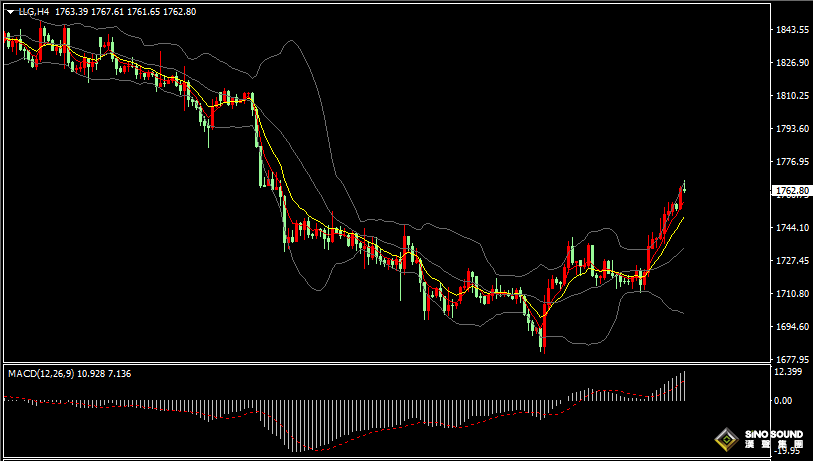Click the 1727.45 price axis label
Screen dimensions: 813x461
coord(792,260)
